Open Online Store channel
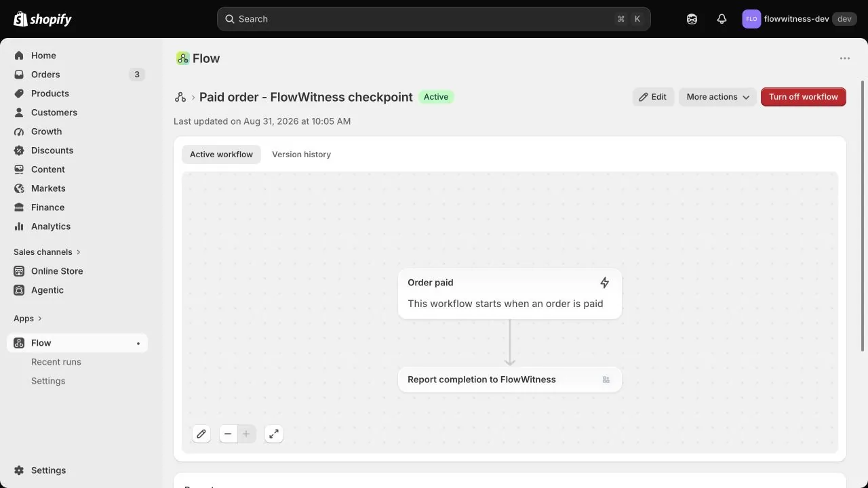868x488 pixels. tap(77, 271)
